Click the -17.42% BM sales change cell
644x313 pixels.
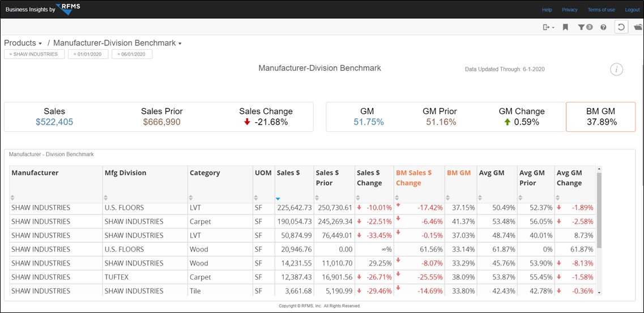[419, 208]
